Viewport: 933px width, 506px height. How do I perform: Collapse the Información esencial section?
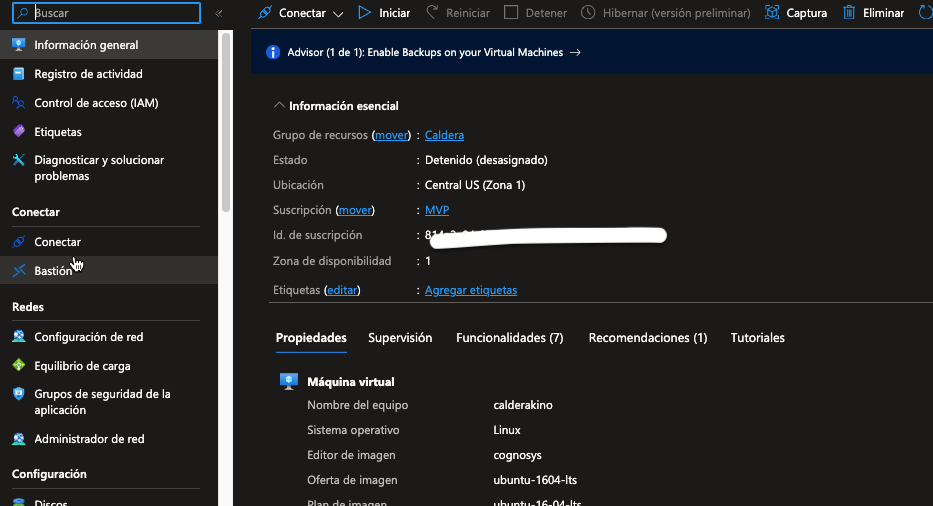pos(278,106)
